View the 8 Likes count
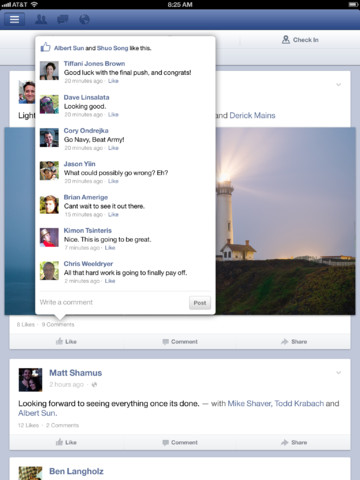Image resolution: width=360 pixels, height=480 pixels. click(26, 325)
